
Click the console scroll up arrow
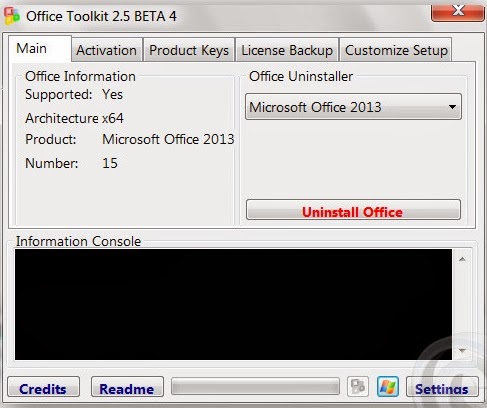pyautogui.click(x=462, y=259)
